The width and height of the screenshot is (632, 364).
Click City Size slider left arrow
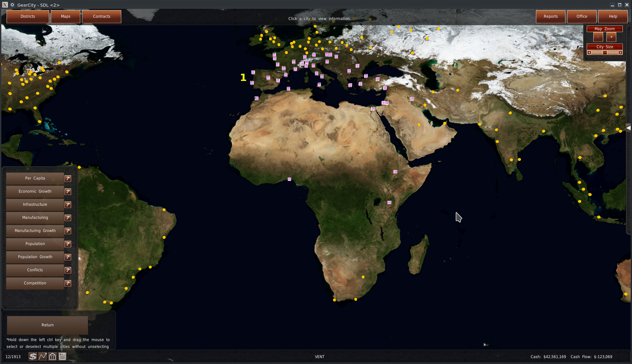click(589, 53)
